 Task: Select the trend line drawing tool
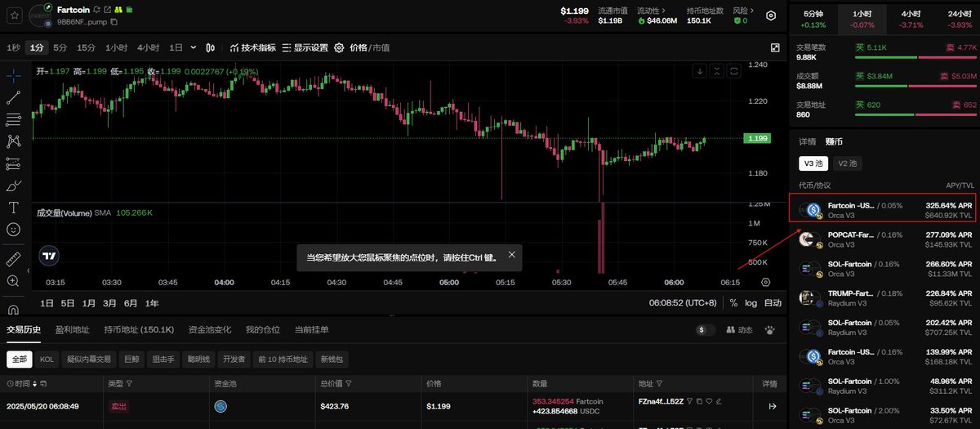coord(14,98)
